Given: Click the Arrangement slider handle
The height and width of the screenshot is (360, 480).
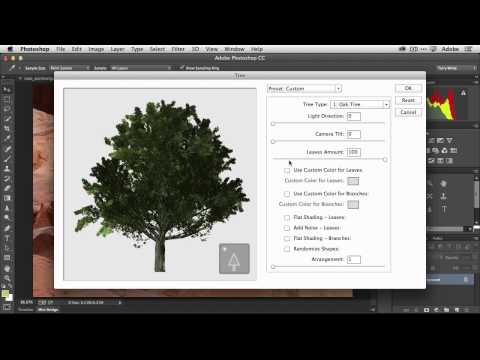Looking at the screenshot, I should tap(273, 267).
